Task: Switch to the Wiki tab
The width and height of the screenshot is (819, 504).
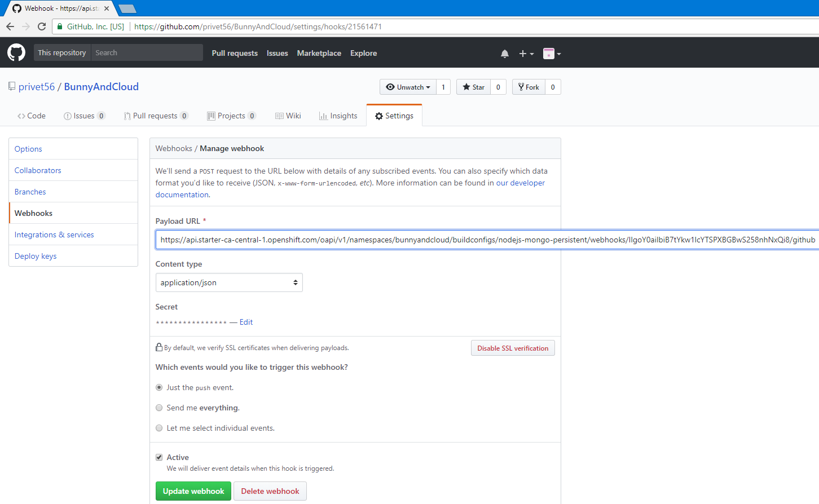Action: 288,116
